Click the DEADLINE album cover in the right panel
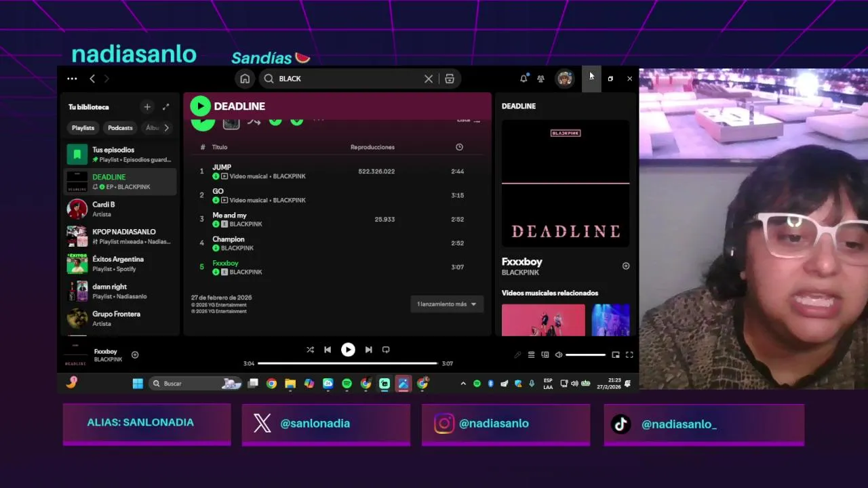Screen dimensions: 868x488 [x=566, y=184]
